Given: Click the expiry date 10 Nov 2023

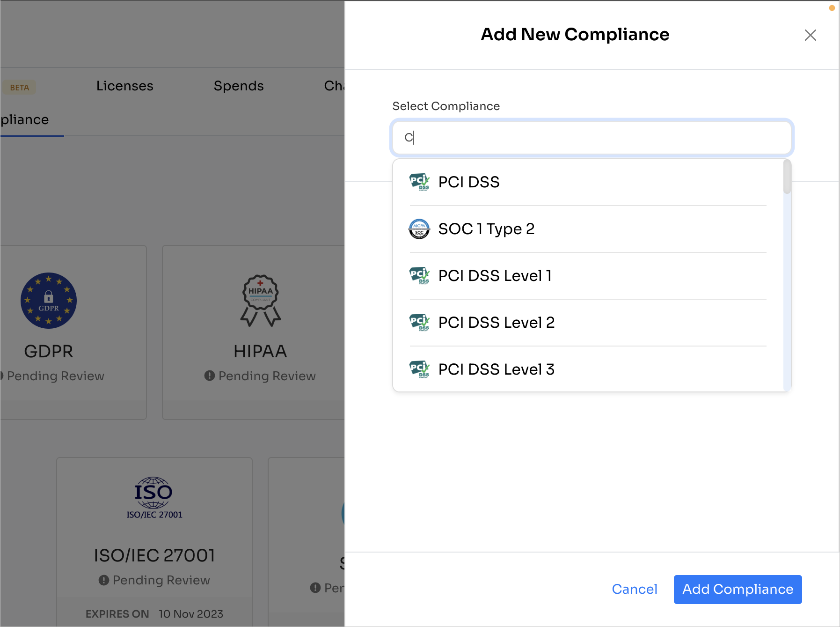Looking at the screenshot, I should coord(191,614).
